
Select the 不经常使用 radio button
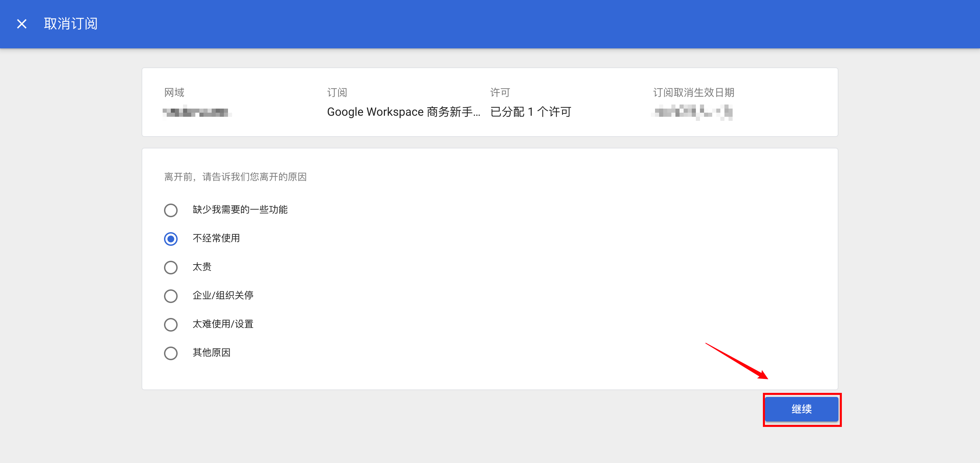[171, 239]
